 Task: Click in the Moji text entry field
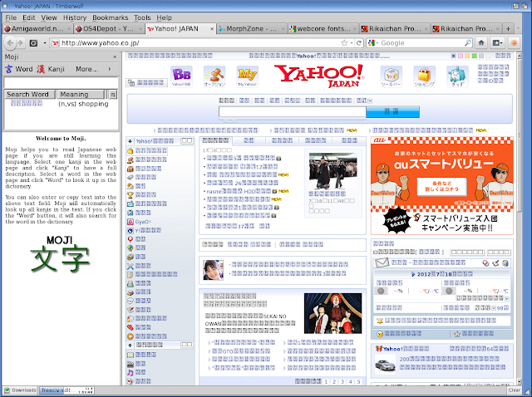(x=61, y=82)
